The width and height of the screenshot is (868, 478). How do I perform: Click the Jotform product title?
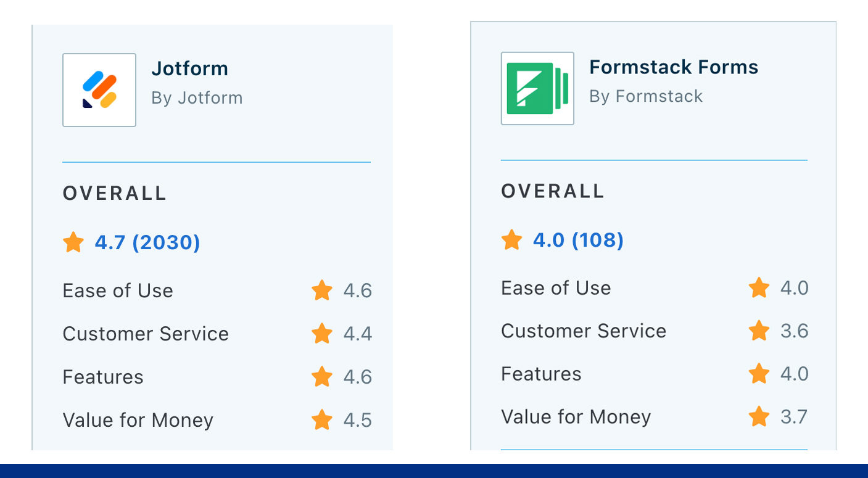[x=190, y=68]
